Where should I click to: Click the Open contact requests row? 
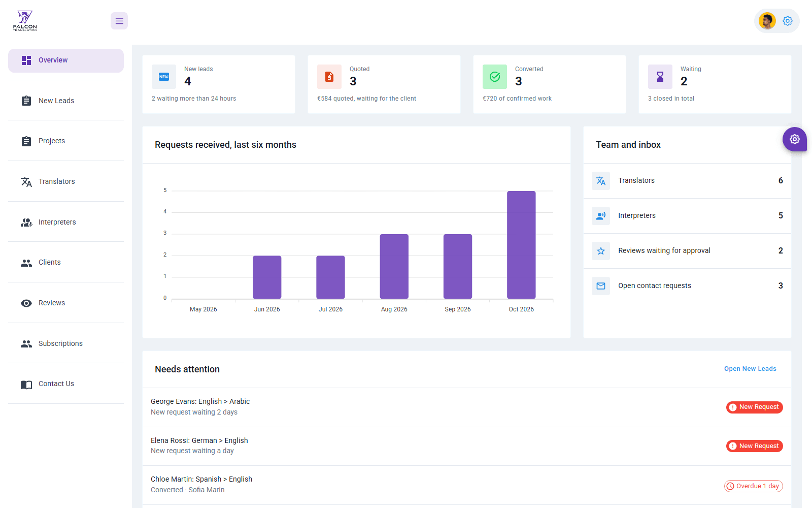pos(687,286)
